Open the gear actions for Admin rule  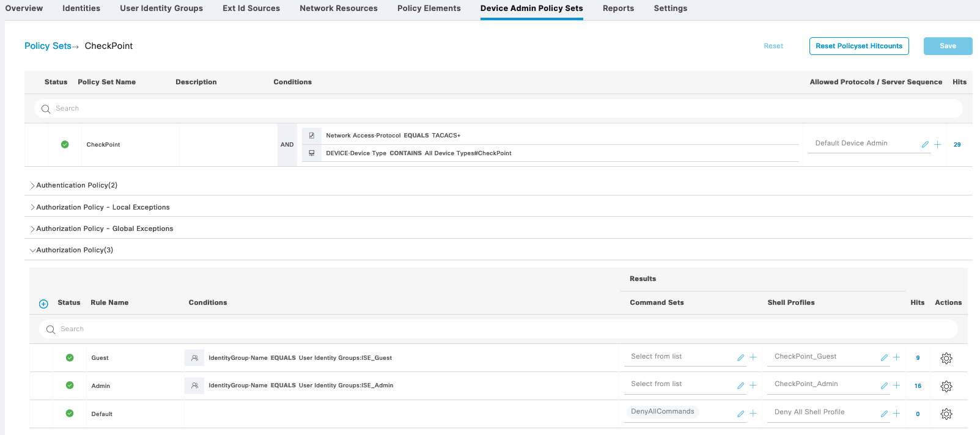946,386
